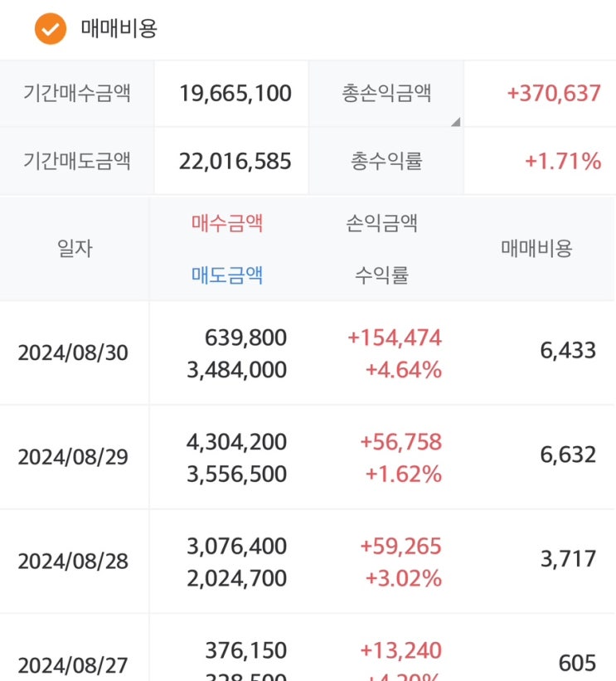Viewport: 616px width, 681px height.
Task: Click the 수익률 column header
Action: click(381, 275)
